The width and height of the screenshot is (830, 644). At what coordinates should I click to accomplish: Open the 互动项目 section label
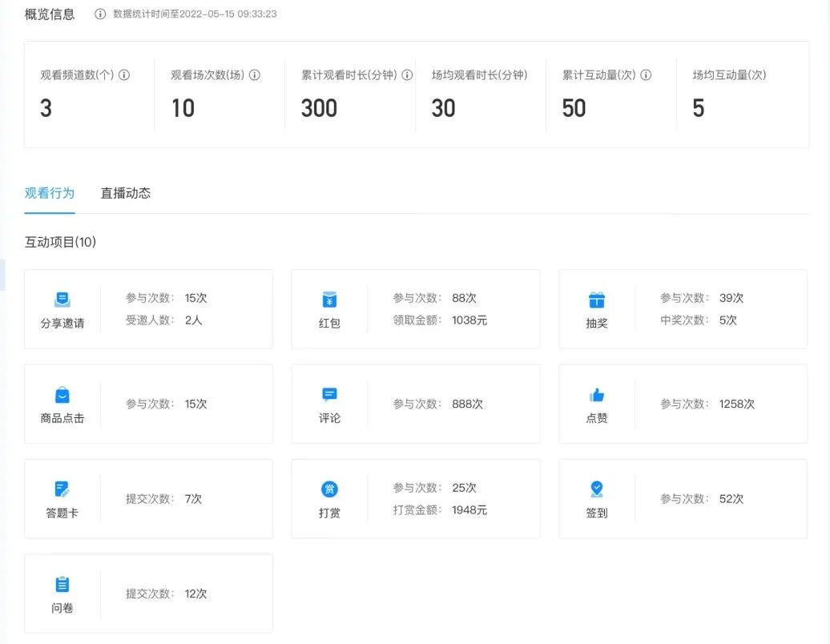(58, 242)
